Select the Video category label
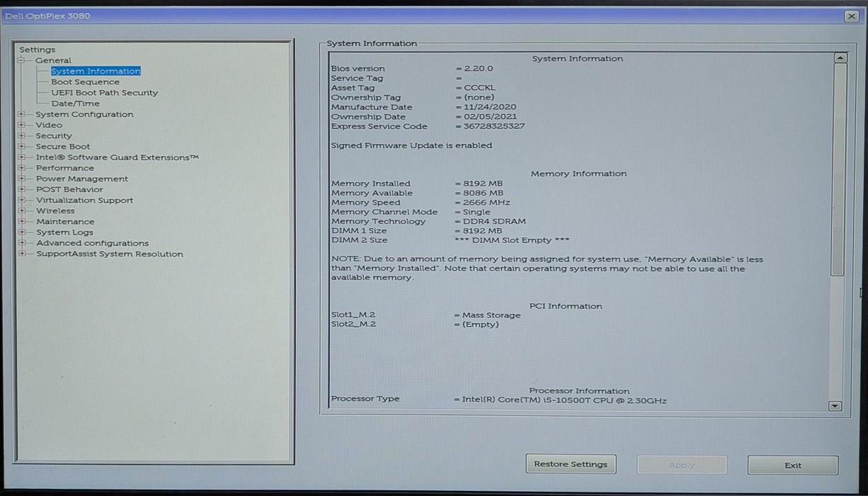The image size is (868, 496). (50, 125)
